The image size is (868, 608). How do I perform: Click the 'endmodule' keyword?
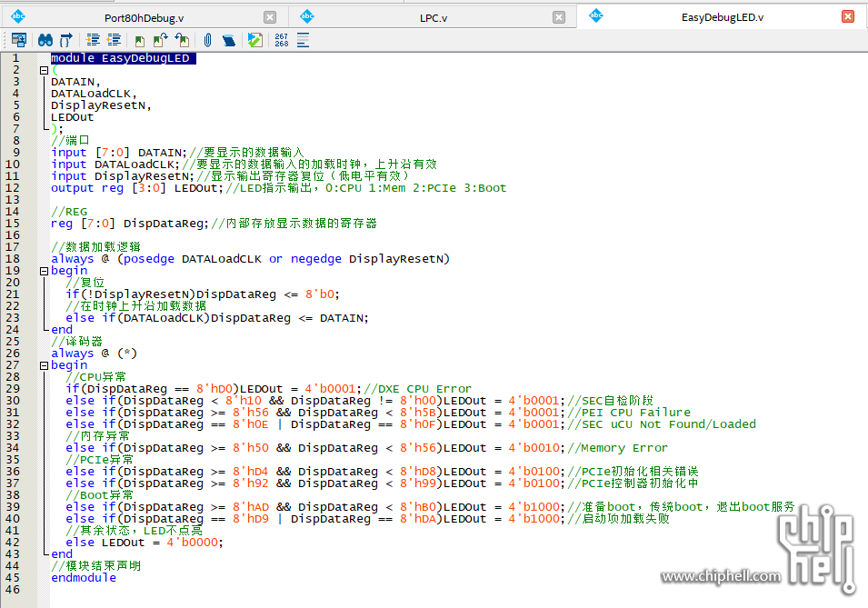coord(84,578)
